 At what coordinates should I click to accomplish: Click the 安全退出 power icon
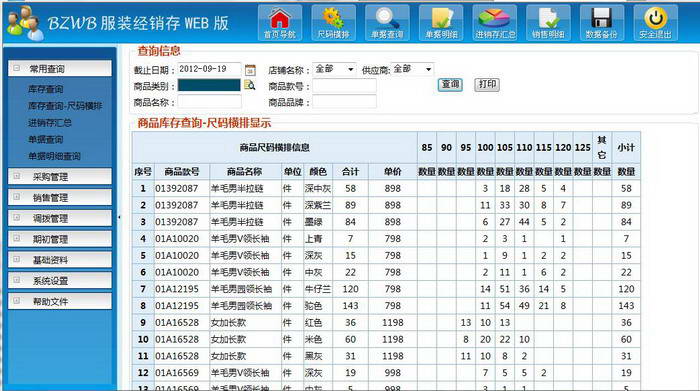655,22
